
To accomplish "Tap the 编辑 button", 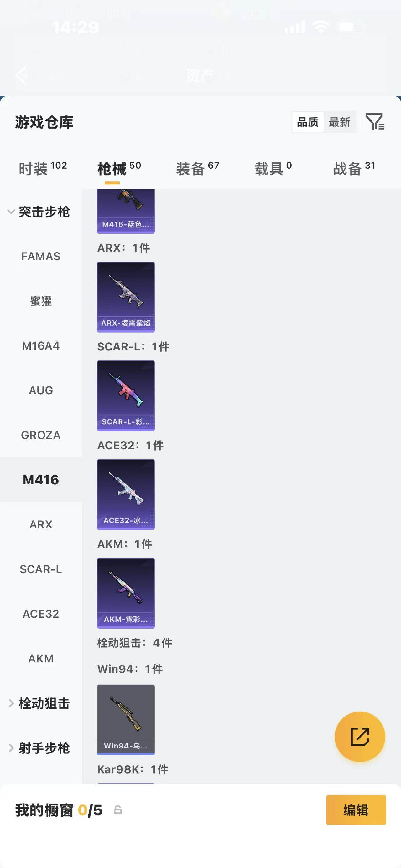I will click(356, 810).
